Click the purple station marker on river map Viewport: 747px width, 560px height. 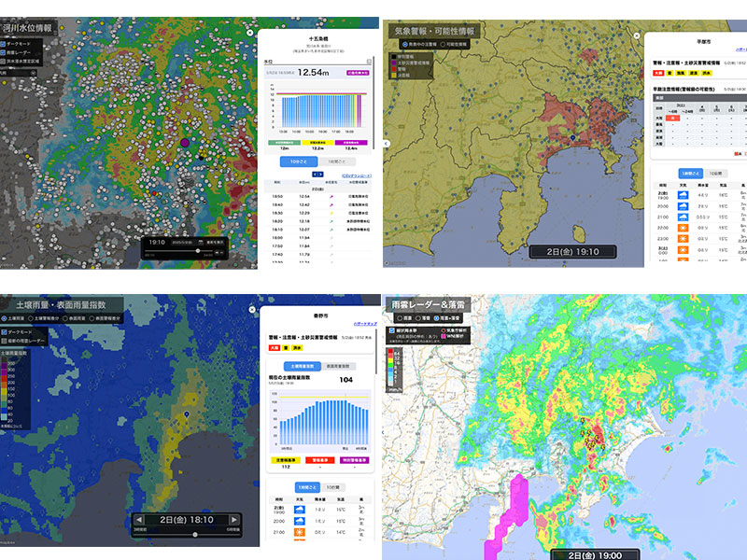click(185, 143)
